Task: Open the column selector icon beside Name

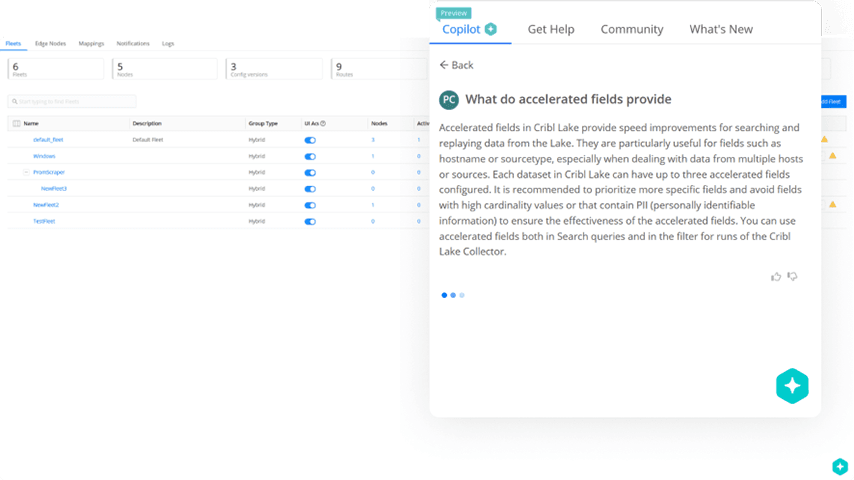Action: coord(15,123)
